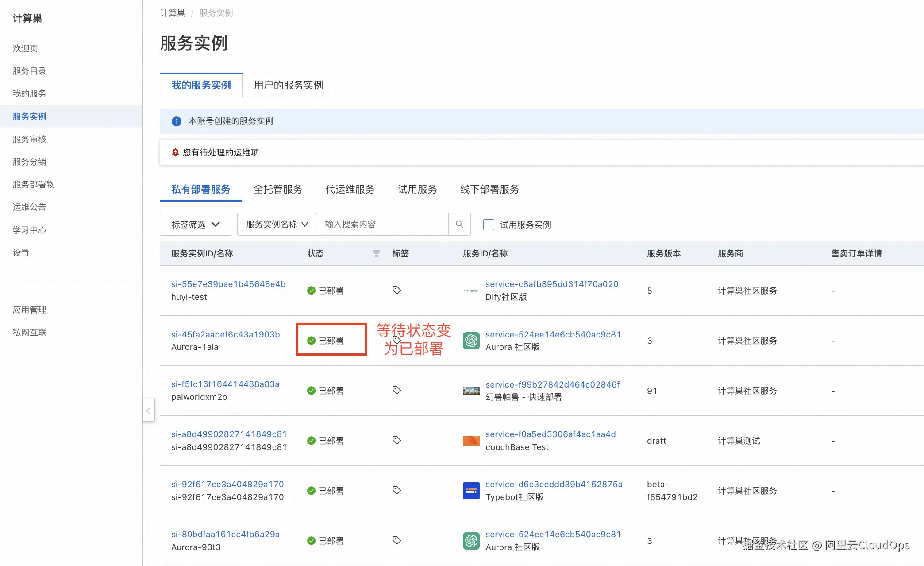This screenshot has width=924, height=566.
Task: Enable the 试用服务实例 checkbox
Action: 489,225
